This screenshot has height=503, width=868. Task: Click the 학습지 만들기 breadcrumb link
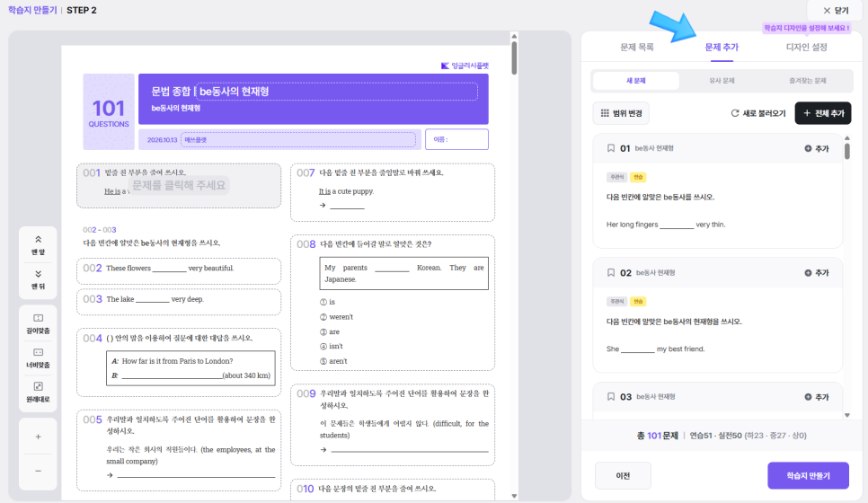click(32, 10)
